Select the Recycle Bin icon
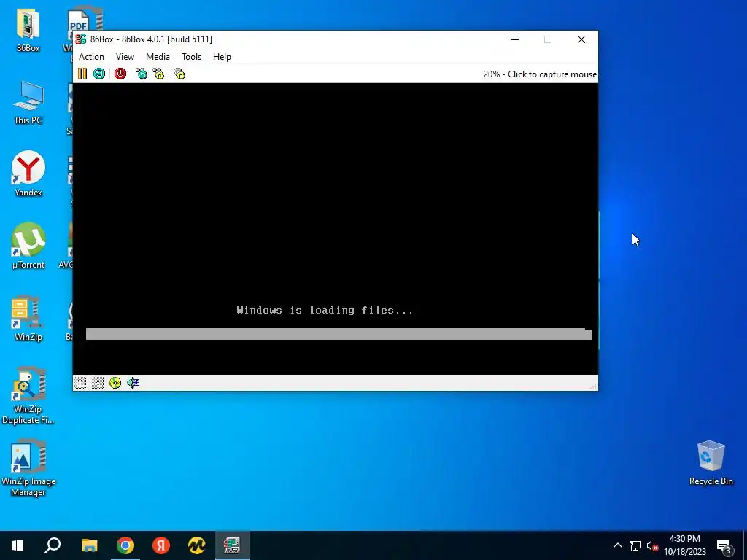Viewport: 747px width, 560px height. (x=711, y=463)
